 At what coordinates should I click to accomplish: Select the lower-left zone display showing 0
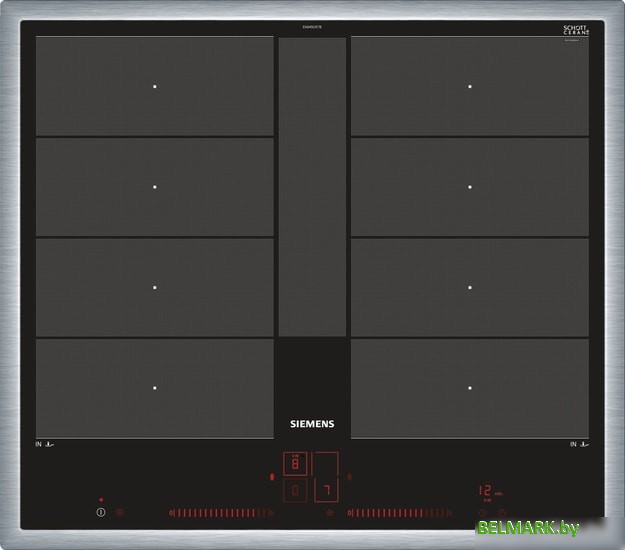tap(295, 490)
